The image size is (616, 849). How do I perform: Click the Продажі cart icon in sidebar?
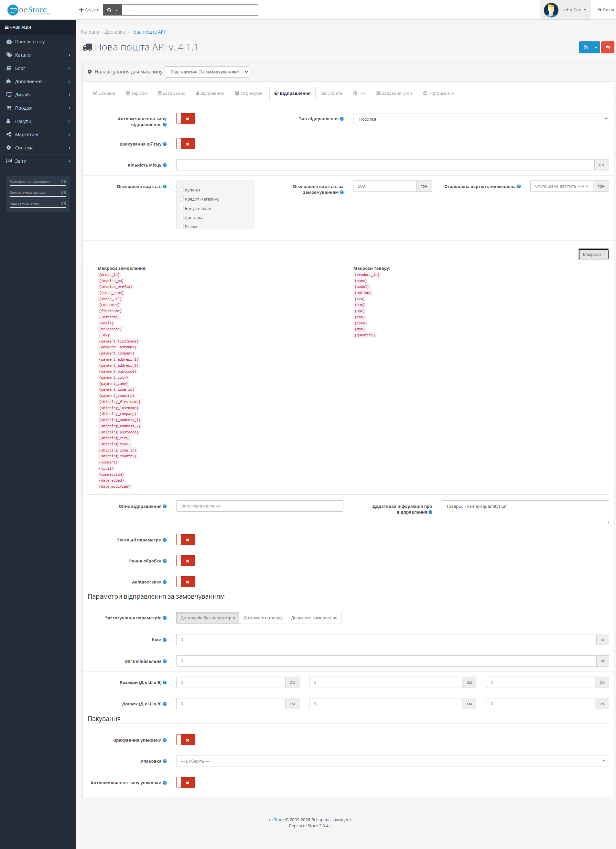pyautogui.click(x=9, y=108)
